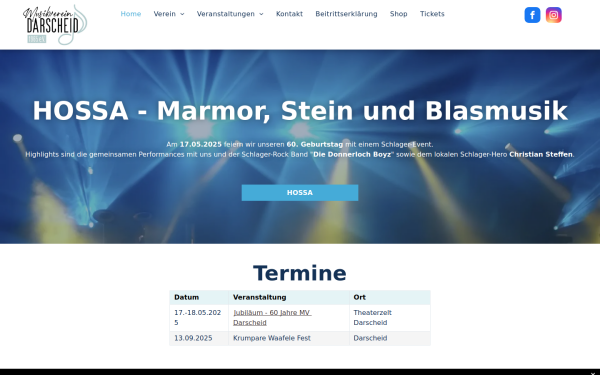Click bold text Christian Steffen
The image size is (600, 375).
click(541, 155)
